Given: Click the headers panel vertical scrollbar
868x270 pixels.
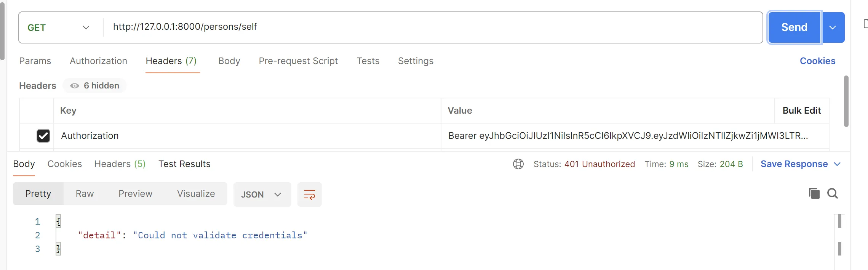Looking at the screenshot, I should (x=846, y=101).
